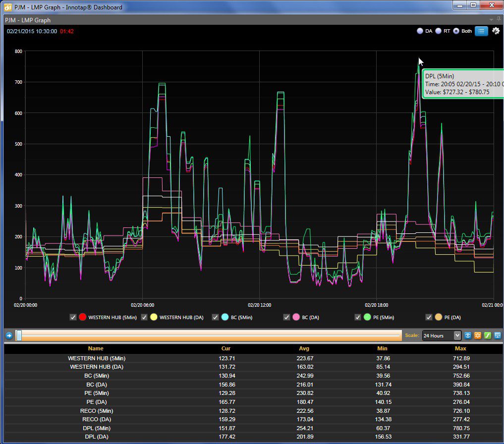Viewport: 504px width, 444px height.
Task: Click the 123.71 Cur value for WESTERN HUB
Action: (227, 358)
